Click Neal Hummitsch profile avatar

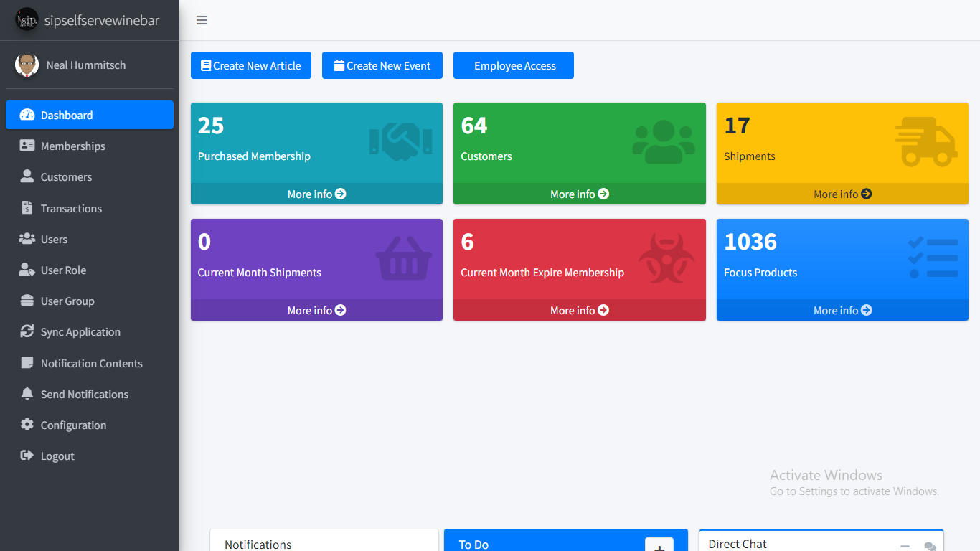click(x=27, y=65)
